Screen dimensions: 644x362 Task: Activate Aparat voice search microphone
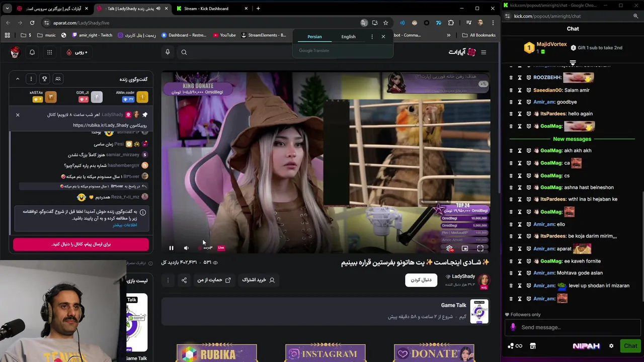(168, 52)
